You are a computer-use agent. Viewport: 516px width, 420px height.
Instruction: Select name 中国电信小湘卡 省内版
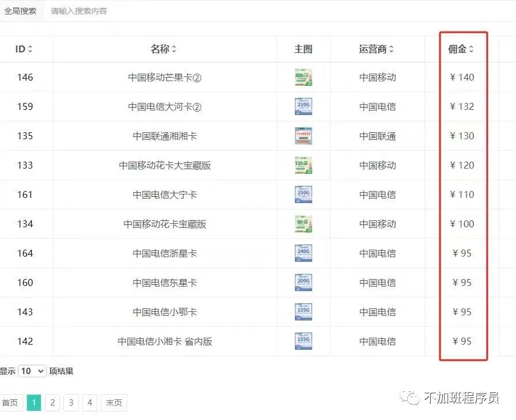165,341
